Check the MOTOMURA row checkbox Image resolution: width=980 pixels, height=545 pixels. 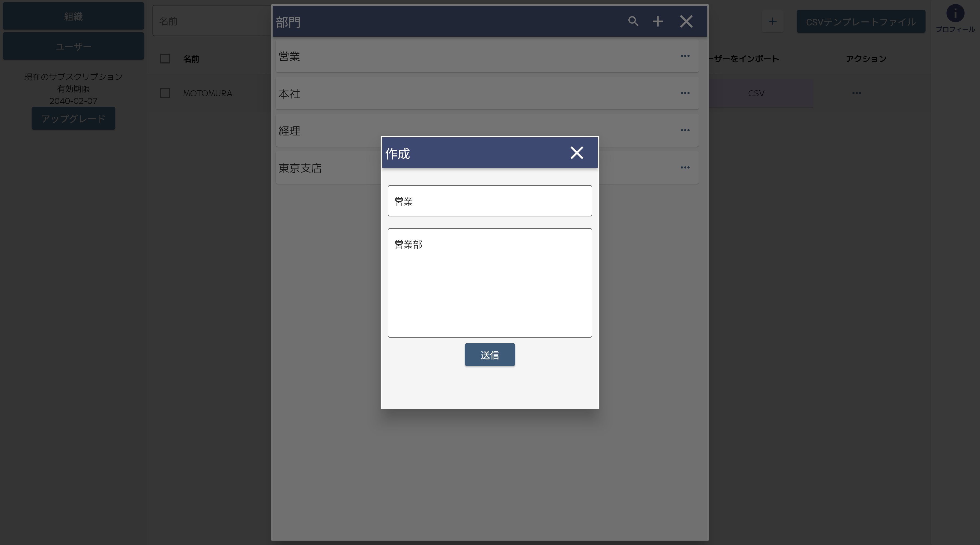165,93
